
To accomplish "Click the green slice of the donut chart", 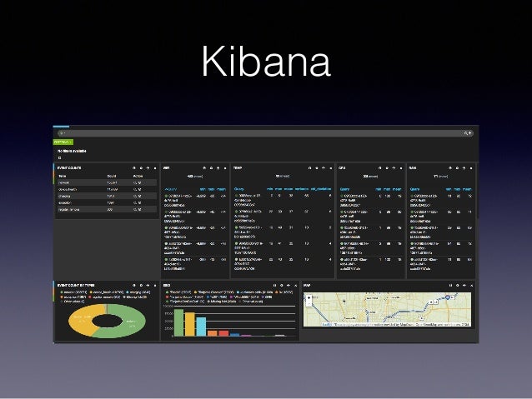I will coord(132,322).
